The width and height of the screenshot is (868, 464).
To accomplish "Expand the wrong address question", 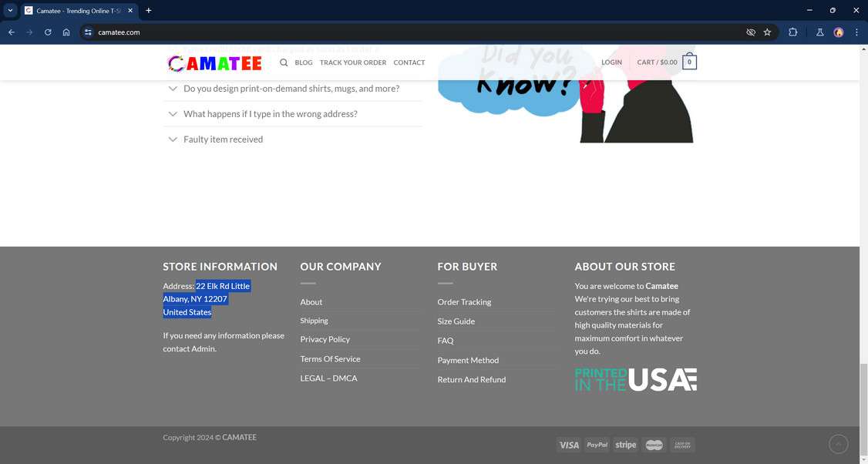I will pos(293,114).
